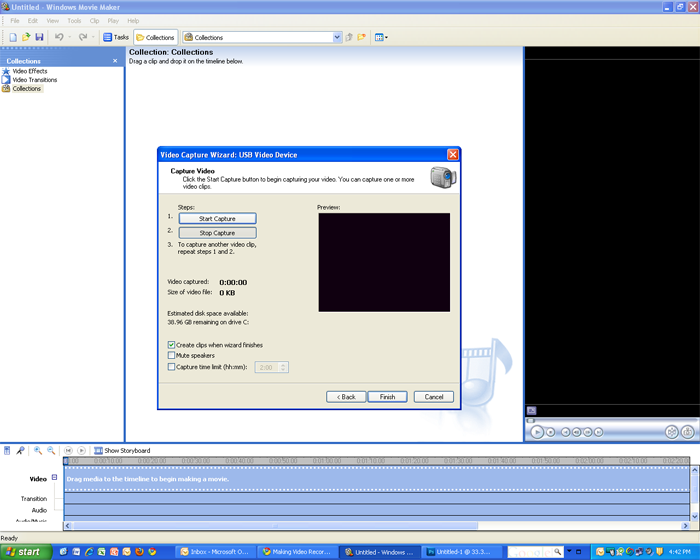Image resolution: width=700 pixels, height=560 pixels.
Task: Click the capture time limit field
Action: (267, 367)
